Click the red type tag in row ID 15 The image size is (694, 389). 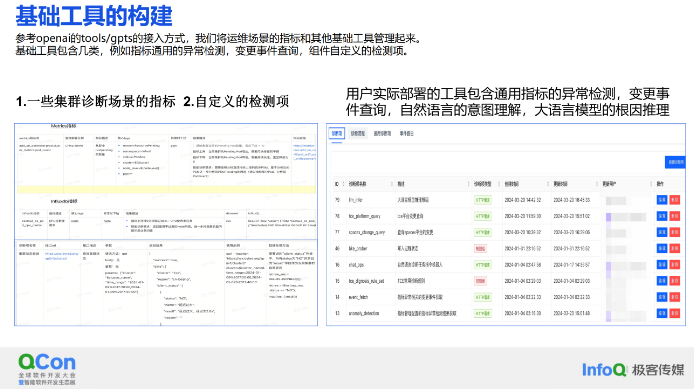(480, 281)
